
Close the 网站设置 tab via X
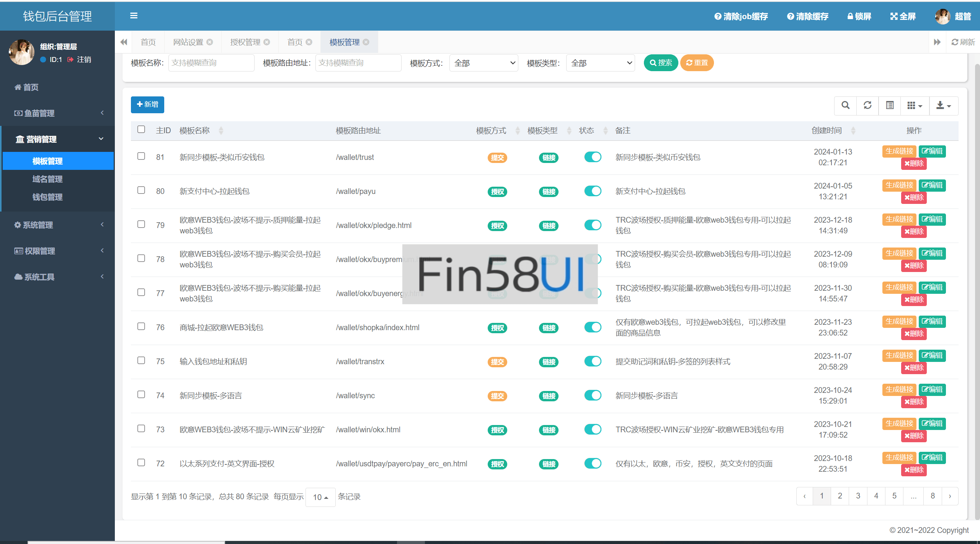coord(210,42)
